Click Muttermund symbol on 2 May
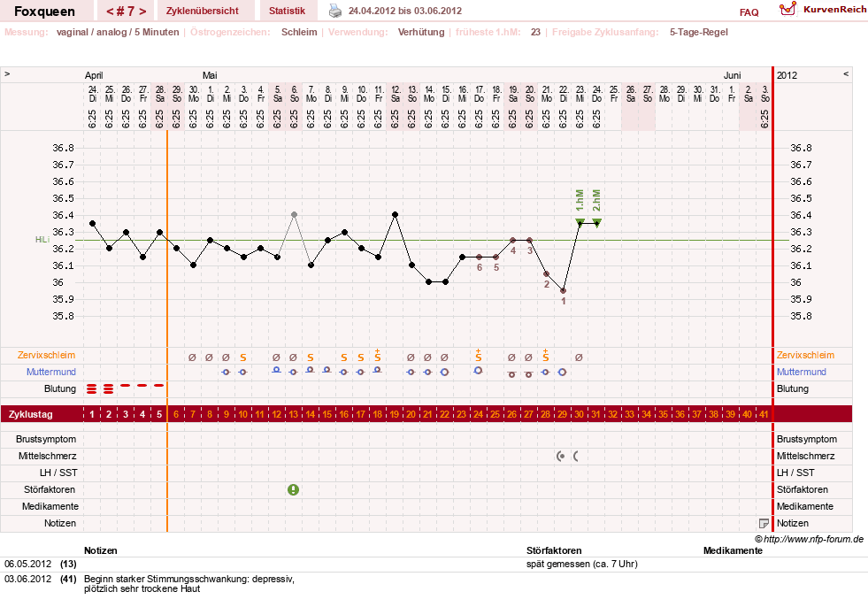The width and height of the screenshot is (868, 615). [x=226, y=372]
